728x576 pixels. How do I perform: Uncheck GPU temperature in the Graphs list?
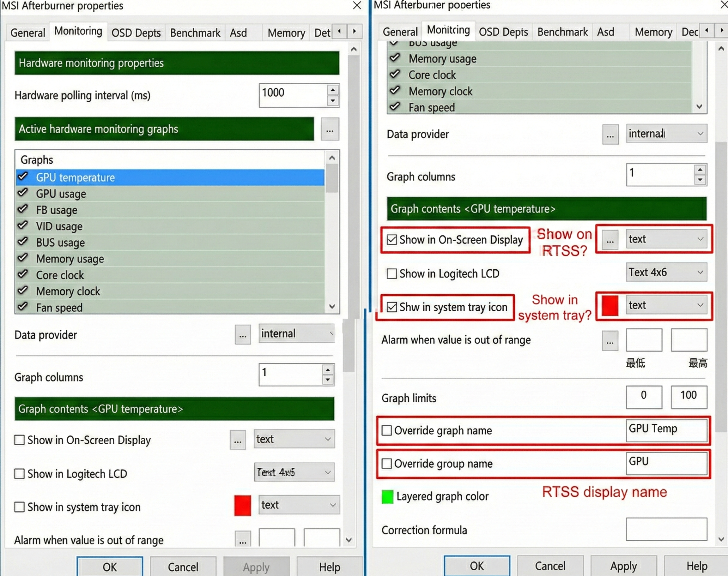pos(23,177)
